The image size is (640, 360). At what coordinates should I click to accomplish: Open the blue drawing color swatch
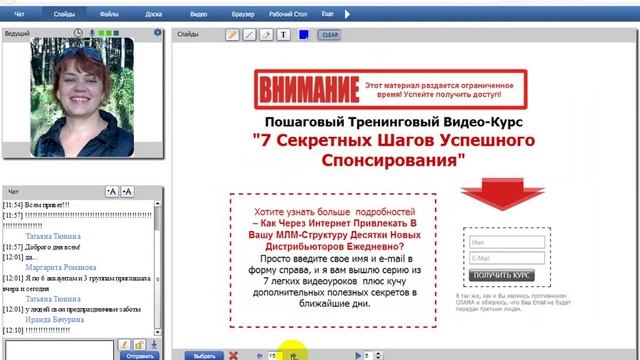point(303,35)
